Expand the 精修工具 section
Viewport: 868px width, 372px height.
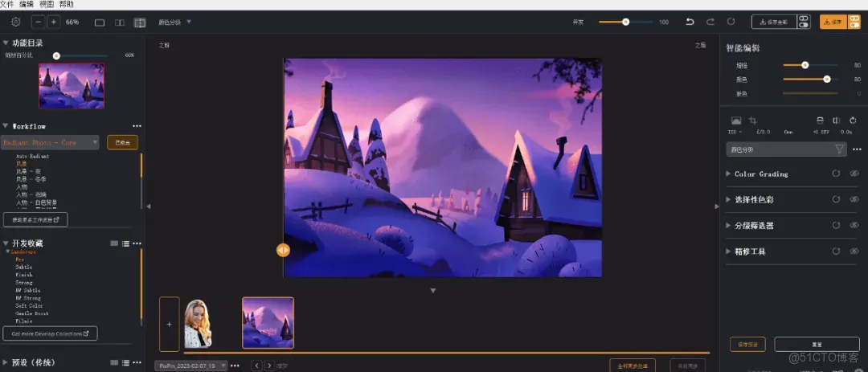tap(728, 251)
